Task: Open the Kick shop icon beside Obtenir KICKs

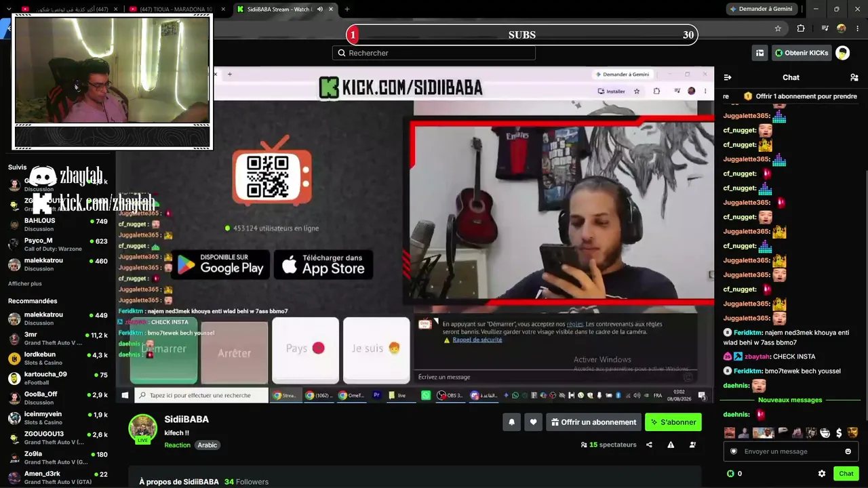Action: pyautogui.click(x=759, y=53)
